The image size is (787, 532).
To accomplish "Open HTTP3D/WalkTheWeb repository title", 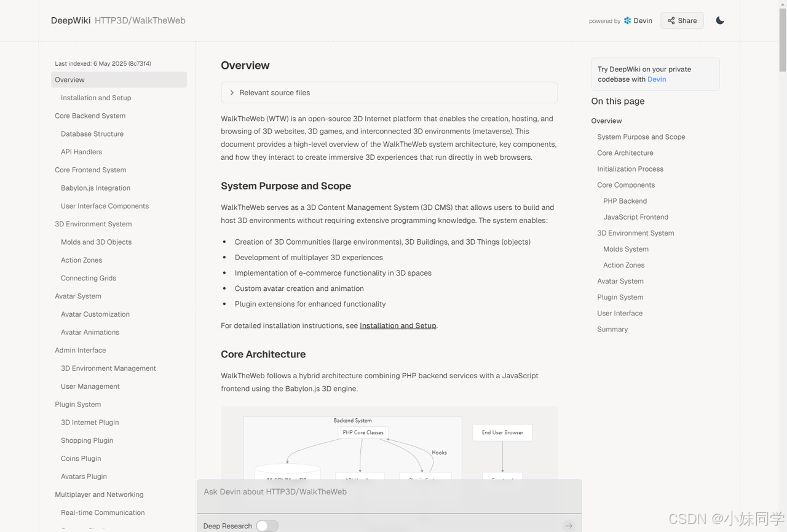I will 140,20.
